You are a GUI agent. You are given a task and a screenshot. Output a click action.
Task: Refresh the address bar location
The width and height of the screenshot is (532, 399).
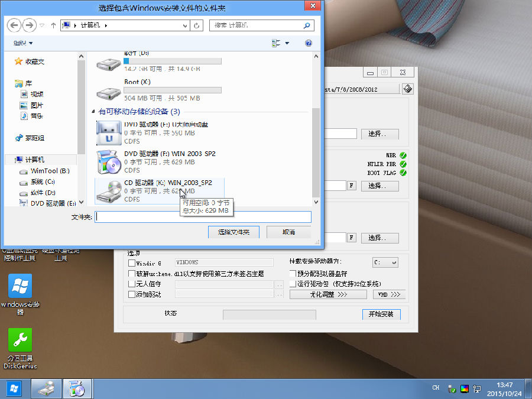(x=196, y=25)
